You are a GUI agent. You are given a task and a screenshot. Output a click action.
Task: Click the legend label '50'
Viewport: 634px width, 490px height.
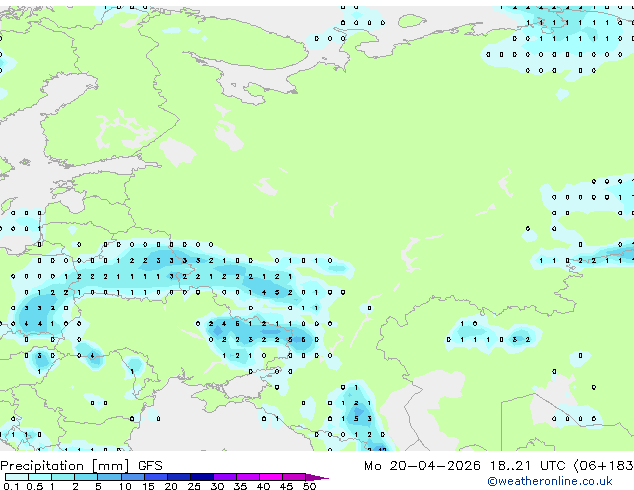[309, 486]
